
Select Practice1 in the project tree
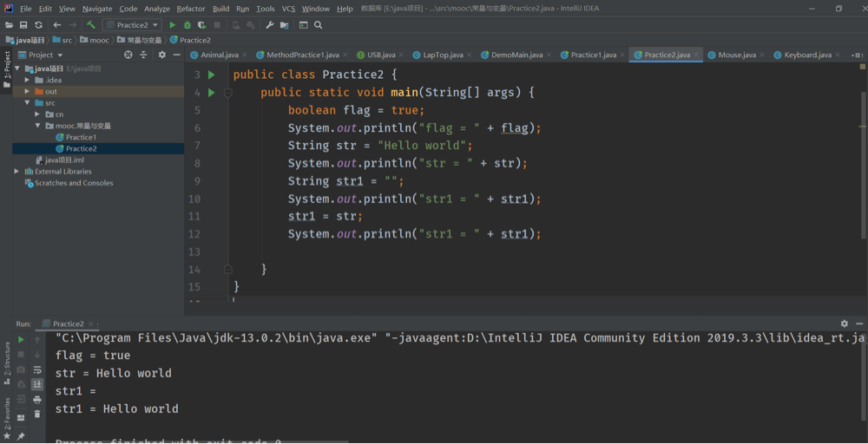pos(81,137)
